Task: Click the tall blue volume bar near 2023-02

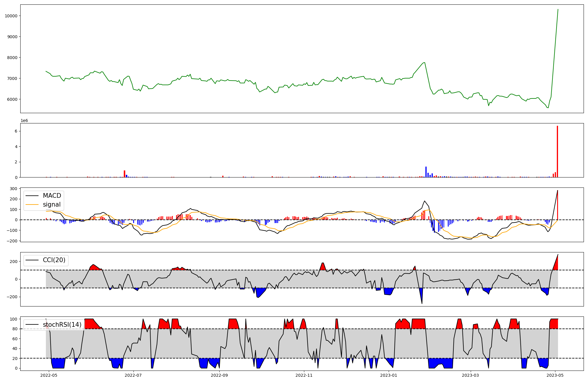Action: click(x=426, y=172)
